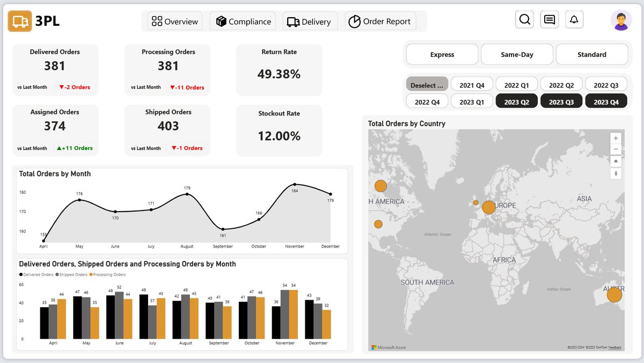Click the zoom out control on the map

pyautogui.click(x=616, y=149)
